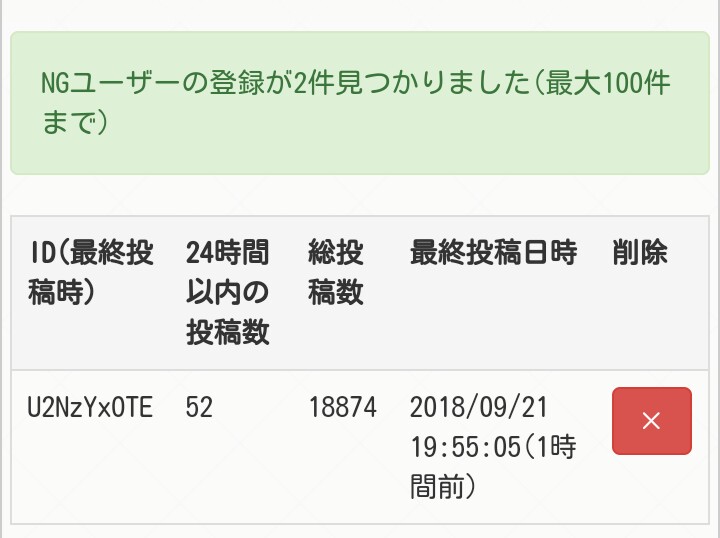This screenshot has height=538, width=720.
Task: Click the 削除 column header
Action: pos(639,253)
